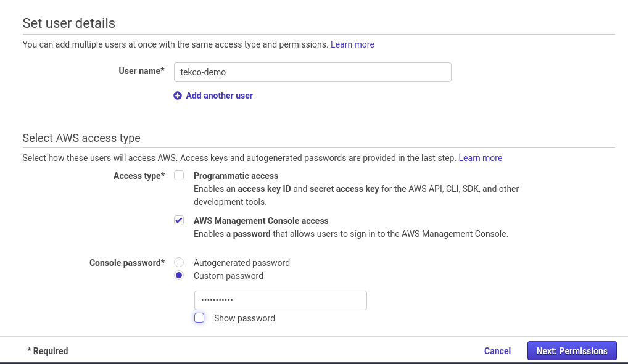The image size is (628, 364).
Task: Tick the Show password checkbox
Action: click(x=199, y=318)
